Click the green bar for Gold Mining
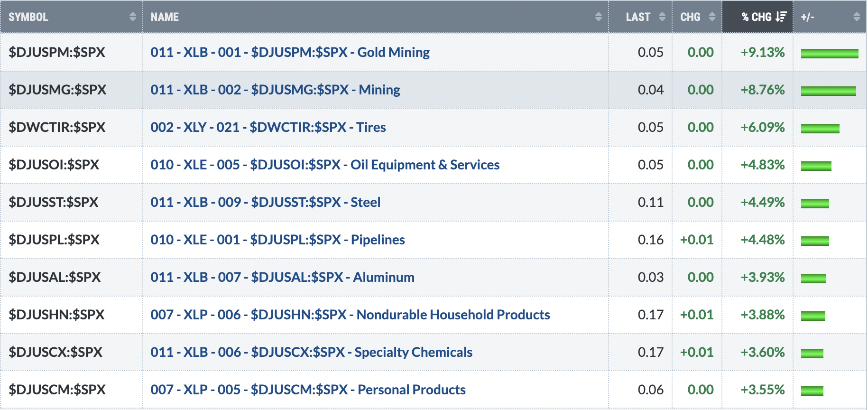868x410 pixels. [x=830, y=53]
